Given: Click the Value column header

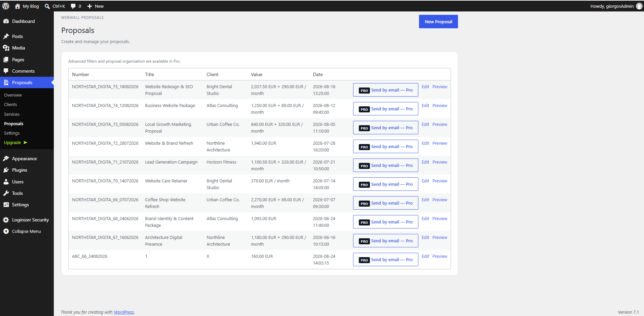Looking at the screenshot, I should coord(257,74).
